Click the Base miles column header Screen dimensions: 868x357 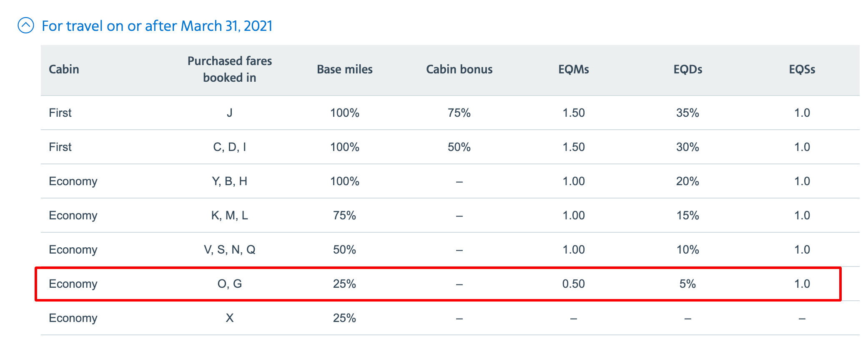344,69
